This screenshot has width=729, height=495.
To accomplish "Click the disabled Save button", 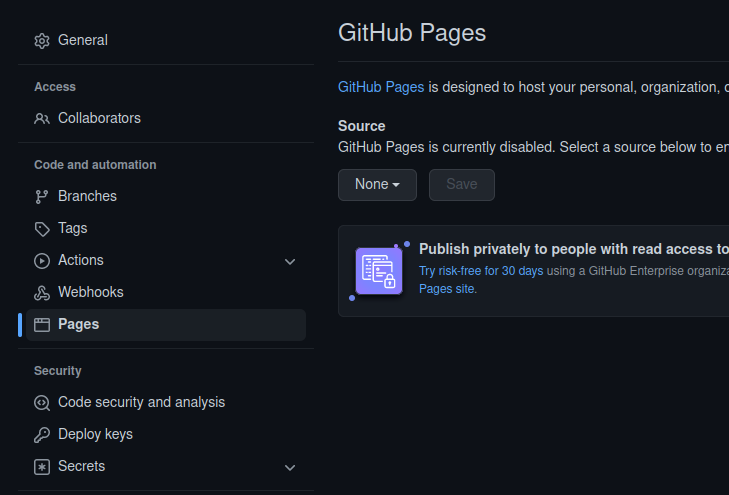I will coord(462,185).
